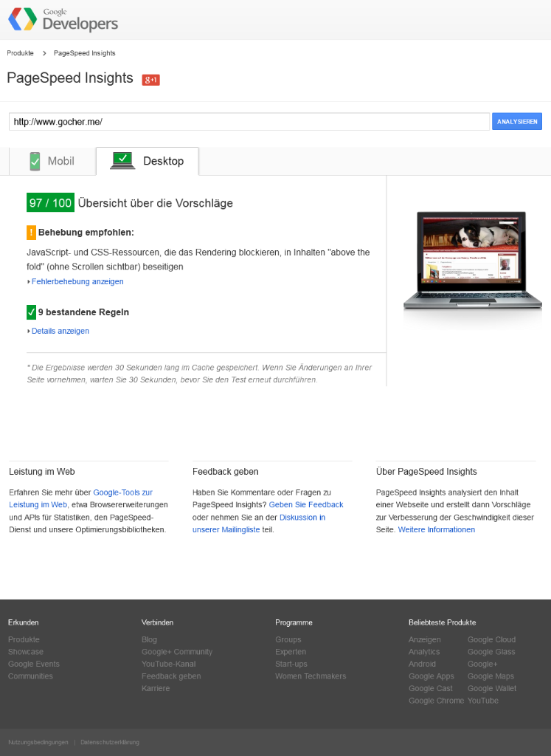Open Google Wallet footer link
This screenshot has width=551, height=756.
point(492,689)
